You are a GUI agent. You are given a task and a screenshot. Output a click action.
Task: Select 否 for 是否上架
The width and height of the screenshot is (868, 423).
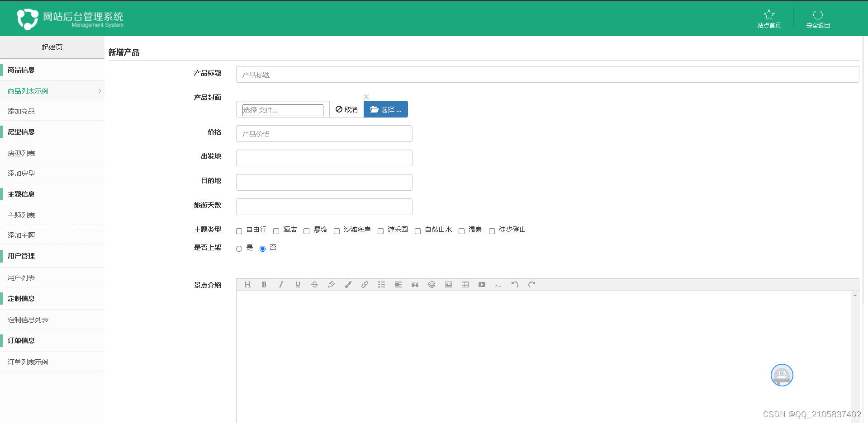coord(263,249)
